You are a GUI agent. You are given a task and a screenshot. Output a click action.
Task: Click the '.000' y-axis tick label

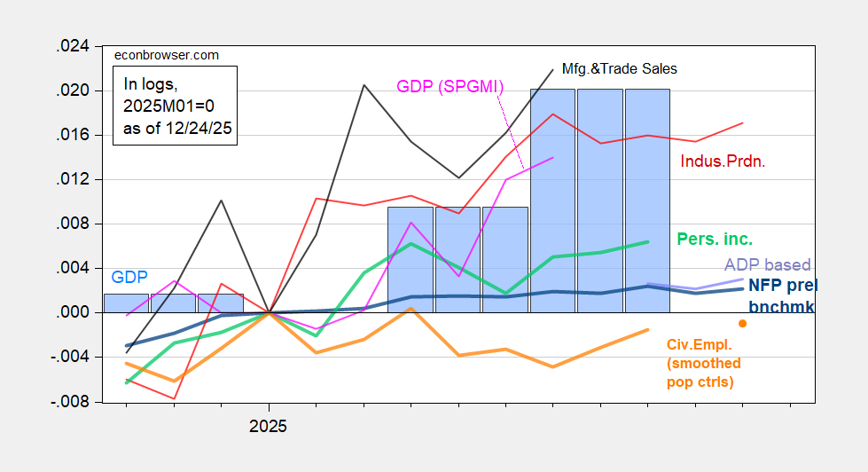pos(73,313)
